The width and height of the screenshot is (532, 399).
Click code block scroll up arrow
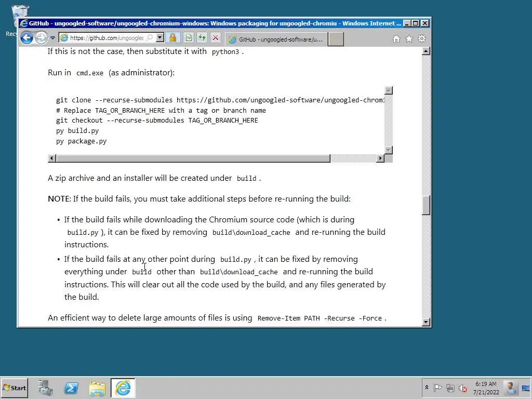pos(389,90)
